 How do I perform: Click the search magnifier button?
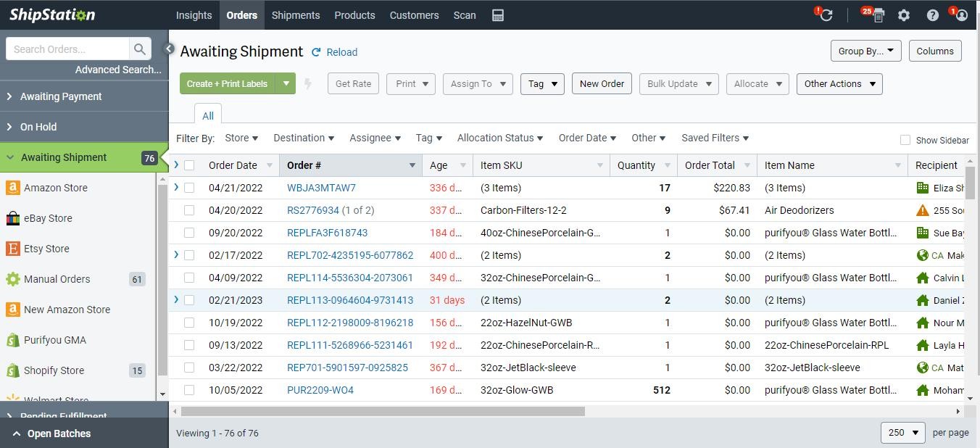(140, 49)
